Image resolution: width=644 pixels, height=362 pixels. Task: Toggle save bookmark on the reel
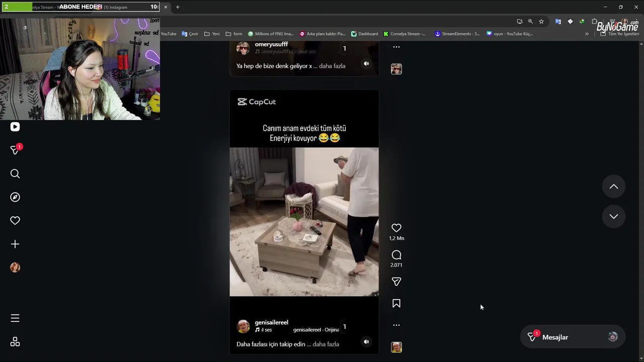(x=396, y=303)
